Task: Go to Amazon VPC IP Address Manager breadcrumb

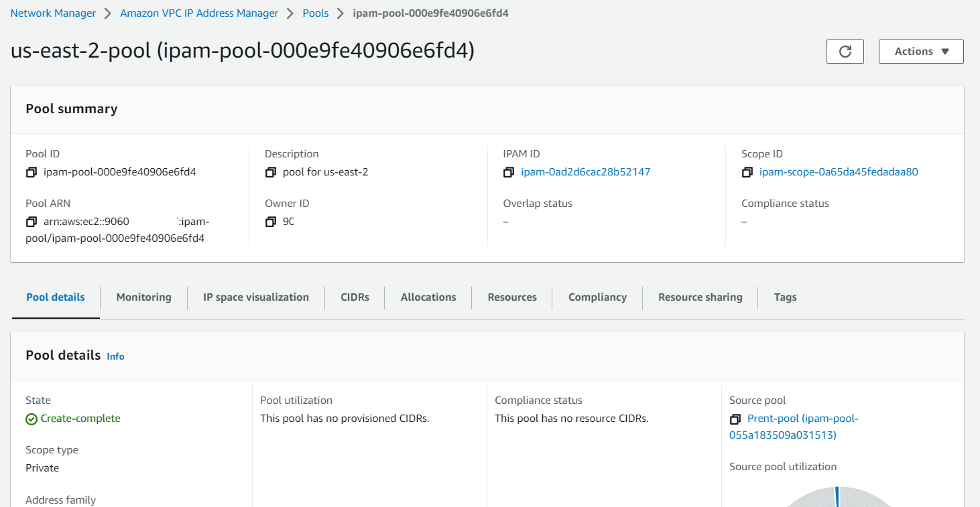Action: tap(199, 13)
